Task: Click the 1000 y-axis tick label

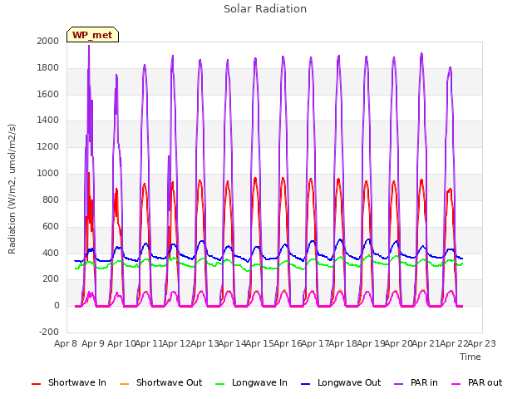Action: point(48,174)
